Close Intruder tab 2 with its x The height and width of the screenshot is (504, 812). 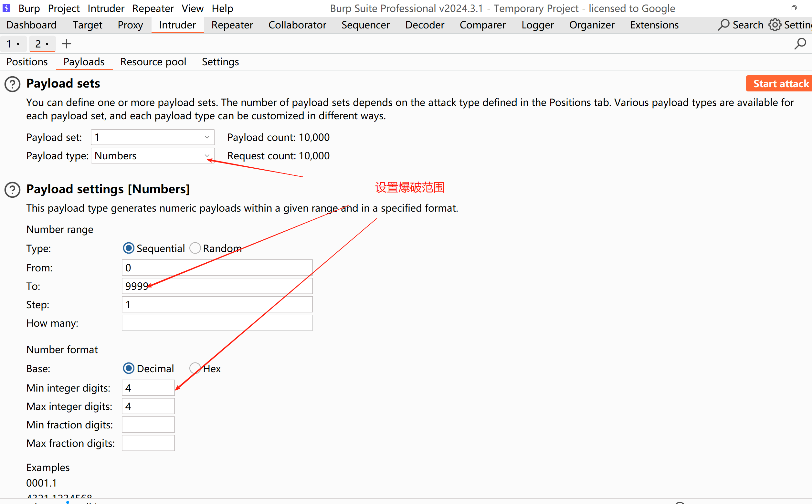[x=47, y=44]
